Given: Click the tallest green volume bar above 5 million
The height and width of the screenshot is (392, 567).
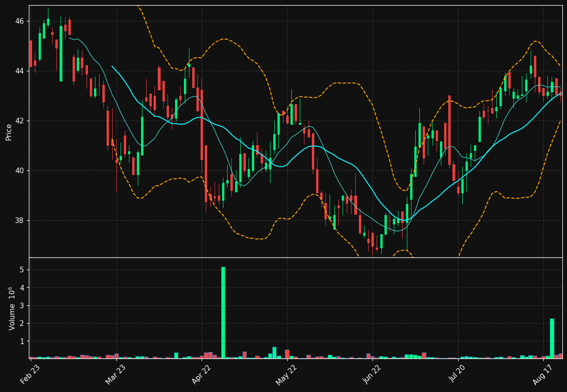Looking at the screenshot, I should point(223,313).
